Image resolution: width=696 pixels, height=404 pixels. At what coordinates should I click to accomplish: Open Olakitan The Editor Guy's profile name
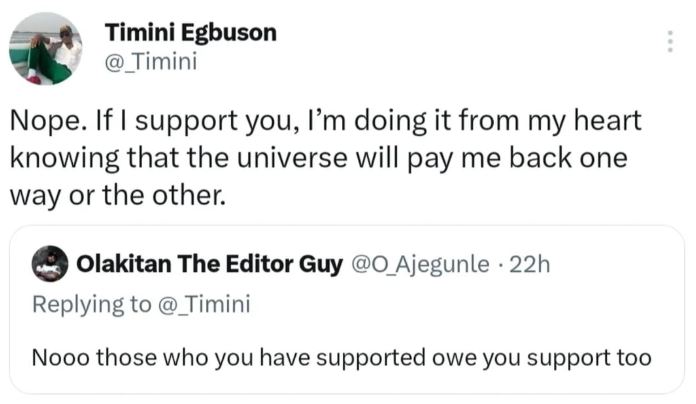point(209,264)
